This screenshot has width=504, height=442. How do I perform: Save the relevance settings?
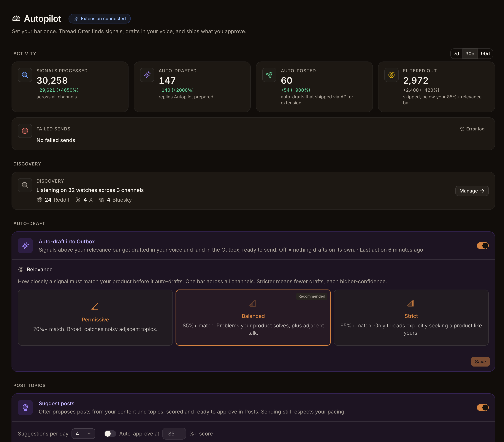pos(480,362)
